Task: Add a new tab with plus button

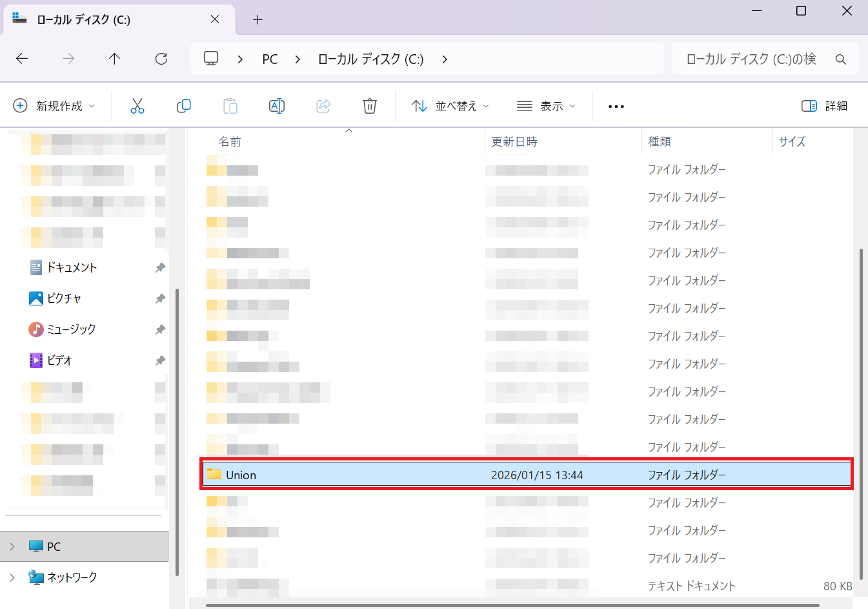Action: pyautogui.click(x=257, y=19)
